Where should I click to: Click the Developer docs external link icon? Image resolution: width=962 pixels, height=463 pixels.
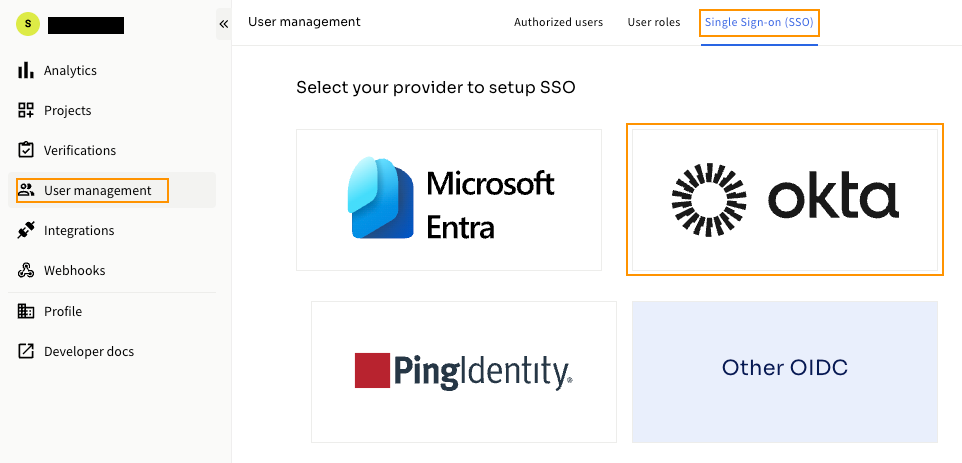pos(26,351)
